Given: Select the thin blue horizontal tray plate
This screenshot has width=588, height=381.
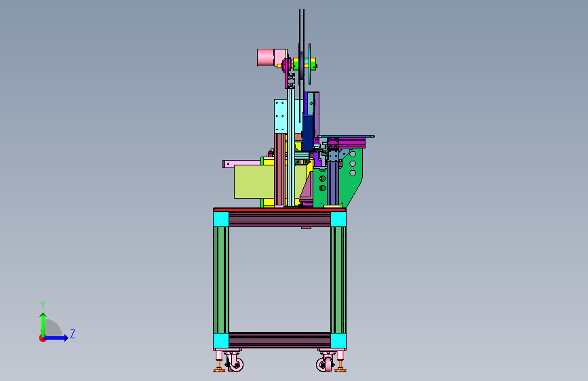Looking at the screenshot, I should click(x=347, y=136).
